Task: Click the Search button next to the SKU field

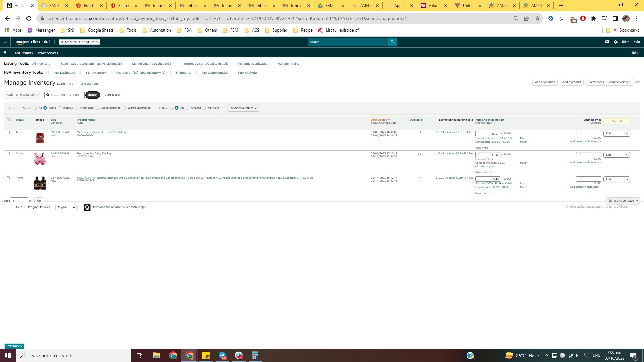Action: 93,95
